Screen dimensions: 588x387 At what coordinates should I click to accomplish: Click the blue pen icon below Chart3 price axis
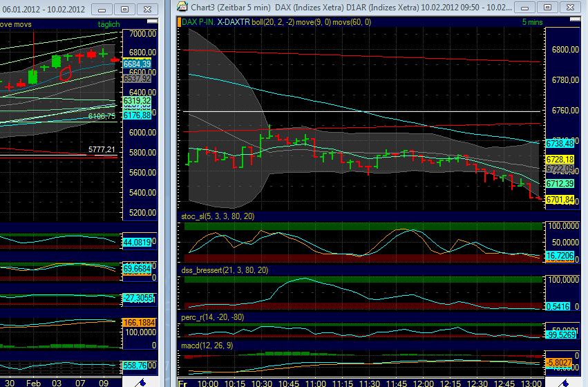point(564,383)
